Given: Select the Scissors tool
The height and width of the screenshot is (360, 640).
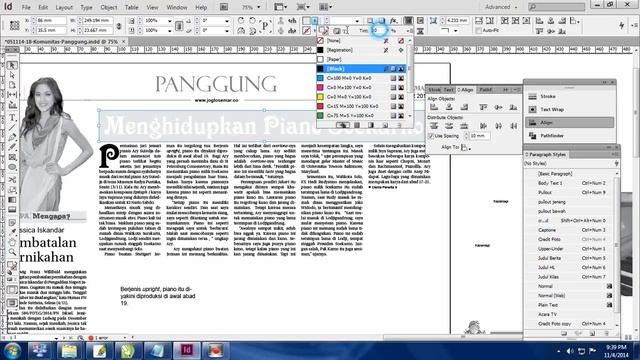Looking at the screenshot, I should [12, 180].
